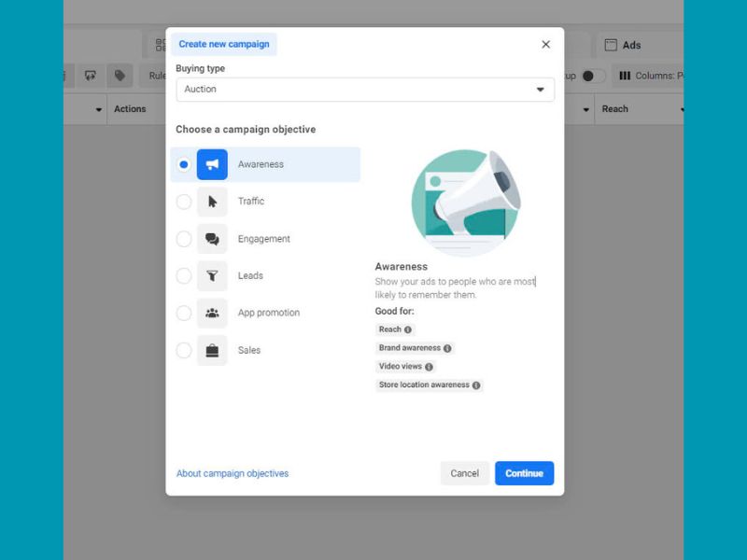Choose the Engagement radio button
The image size is (747, 560).
pos(183,239)
